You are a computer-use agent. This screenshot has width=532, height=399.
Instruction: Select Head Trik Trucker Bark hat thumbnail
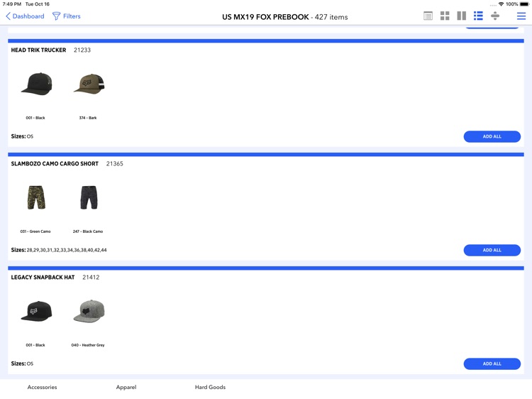[x=89, y=84]
